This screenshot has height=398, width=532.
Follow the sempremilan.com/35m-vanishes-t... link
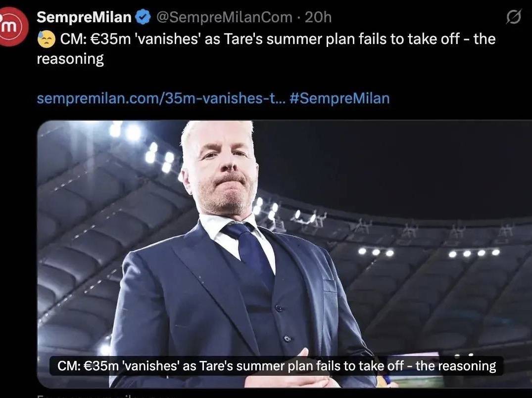click(x=161, y=98)
